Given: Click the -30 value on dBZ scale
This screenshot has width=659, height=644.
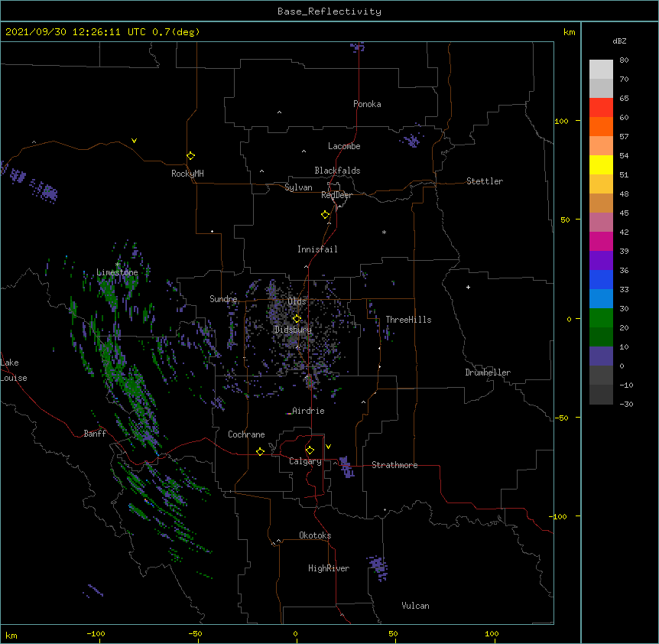Looking at the screenshot, I should point(626,404).
